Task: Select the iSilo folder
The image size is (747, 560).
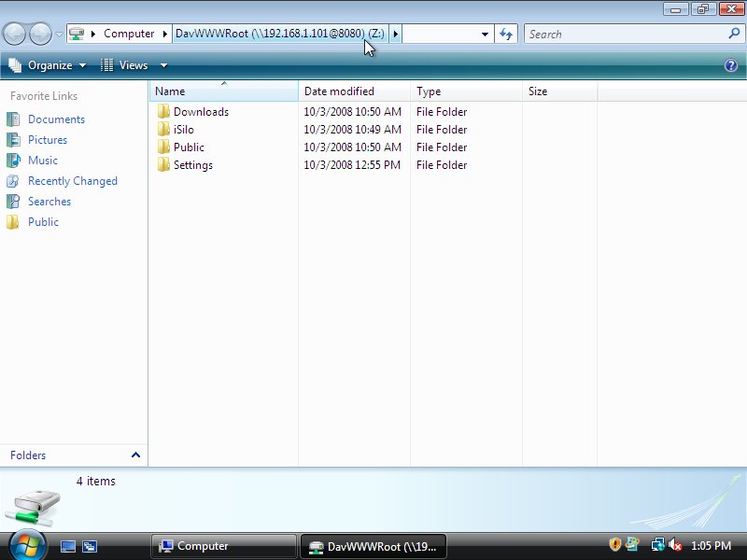Action: [183, 130]
